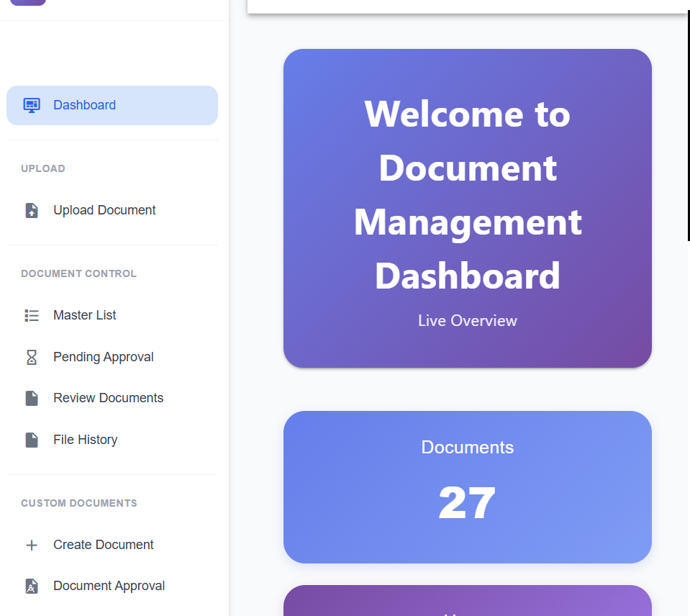The height and width of the screenshot is (616, 690).
Task: Navigate to Upload Document
Action: tap(104, 210)
